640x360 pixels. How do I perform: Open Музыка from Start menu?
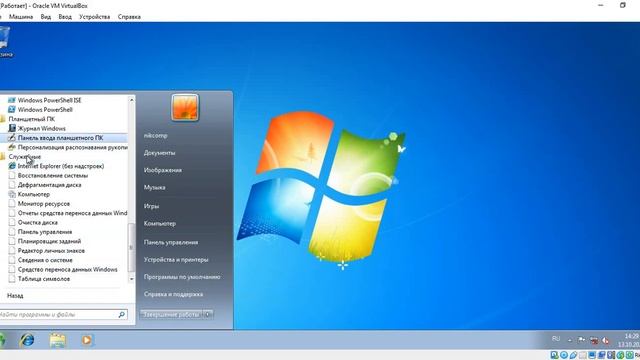(x=154, y=187)
